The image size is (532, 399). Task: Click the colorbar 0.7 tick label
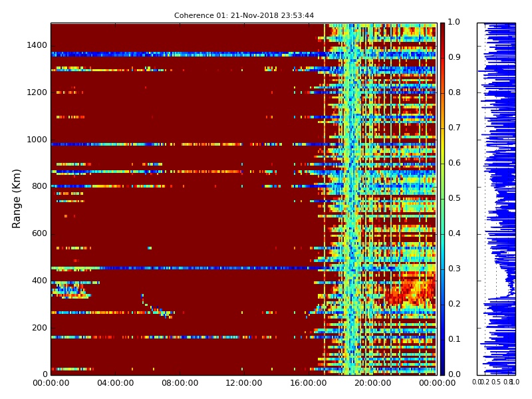pos(454,128)
